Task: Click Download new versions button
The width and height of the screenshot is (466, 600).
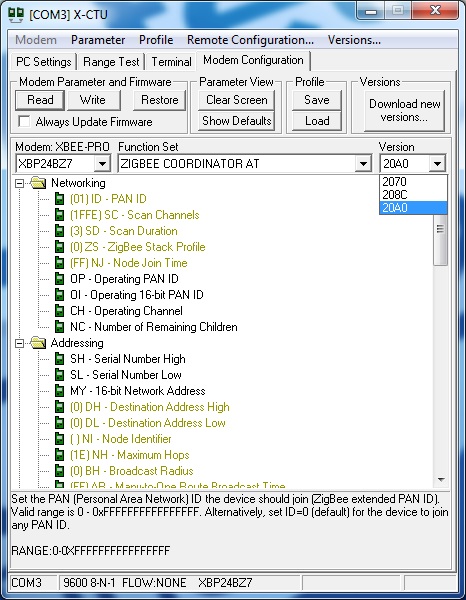Action: click(x=405, y=111)
